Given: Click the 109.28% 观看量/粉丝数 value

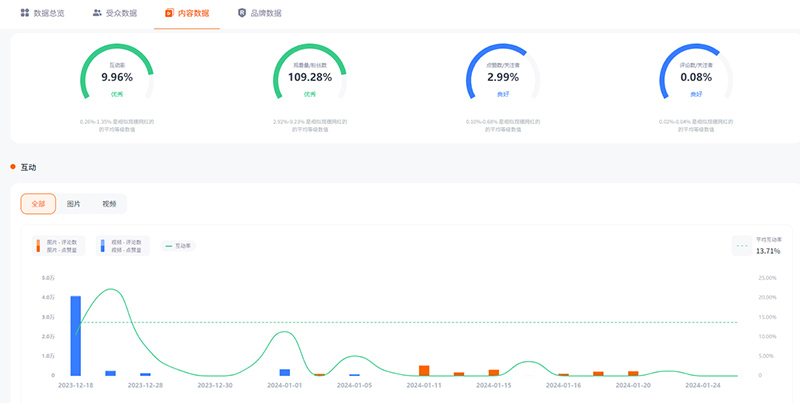Looking at the screenshot, I should pos(309,76).
